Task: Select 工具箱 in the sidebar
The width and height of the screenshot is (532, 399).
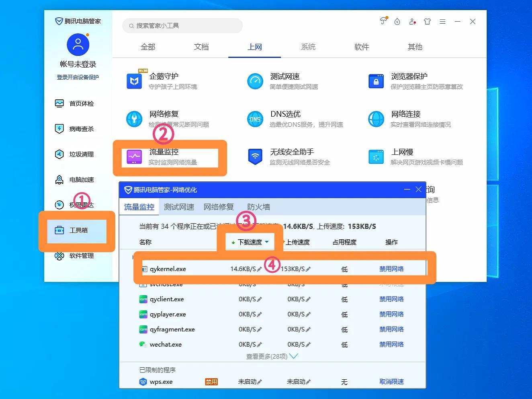Action: pos(76,230)
